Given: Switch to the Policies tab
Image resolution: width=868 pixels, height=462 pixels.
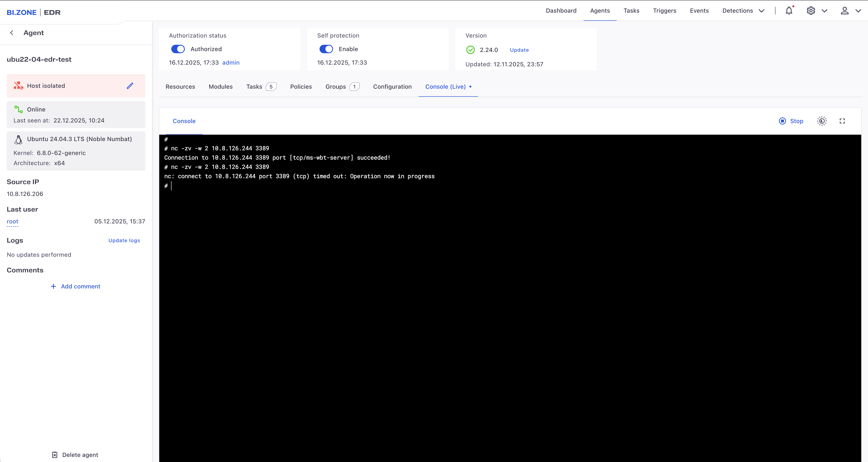Looking at the screenshot, I should (301, 87).
